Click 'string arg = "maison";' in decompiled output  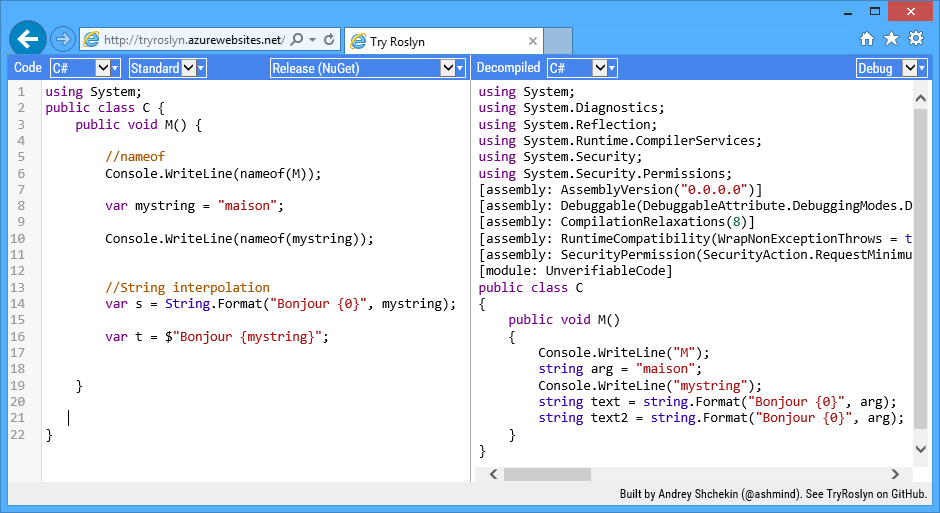point(620,369)
